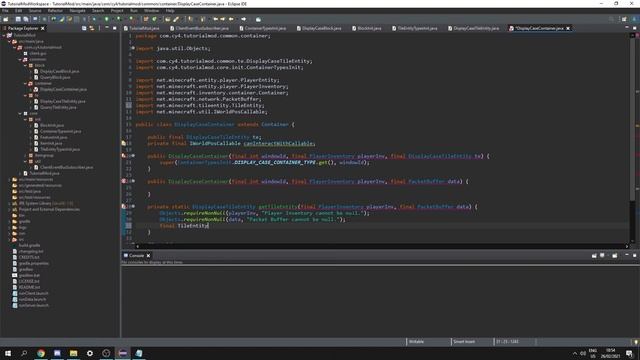Collapse the src/main/java source folder
Image resolution: width=640 pixels, height=360 pixels.
9,42
